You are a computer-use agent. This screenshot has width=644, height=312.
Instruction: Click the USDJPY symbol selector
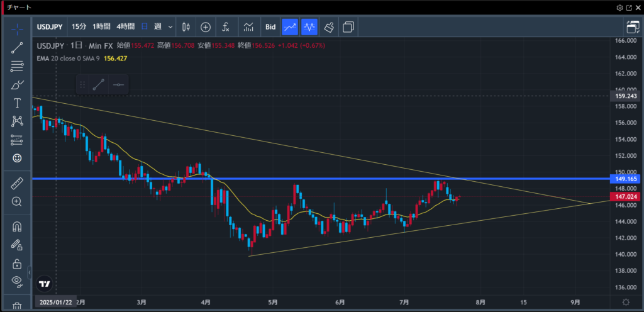coord(50,27)
